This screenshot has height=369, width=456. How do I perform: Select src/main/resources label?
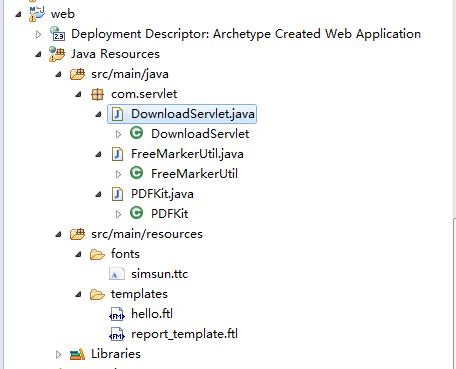[x=147, y=234]
